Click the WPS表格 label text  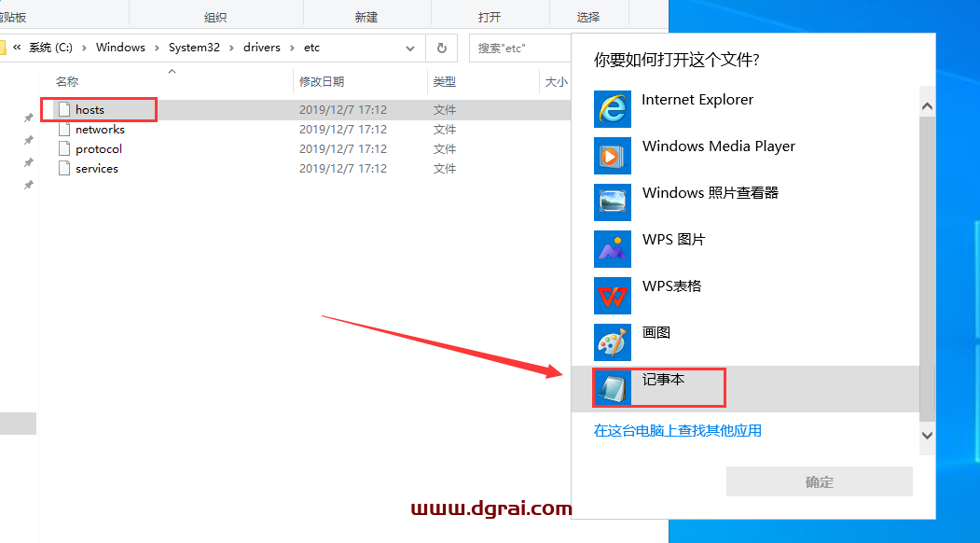672,285
